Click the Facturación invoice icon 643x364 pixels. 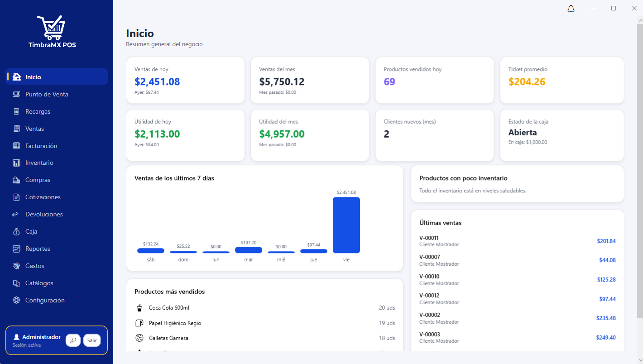(x=17, y=146)
